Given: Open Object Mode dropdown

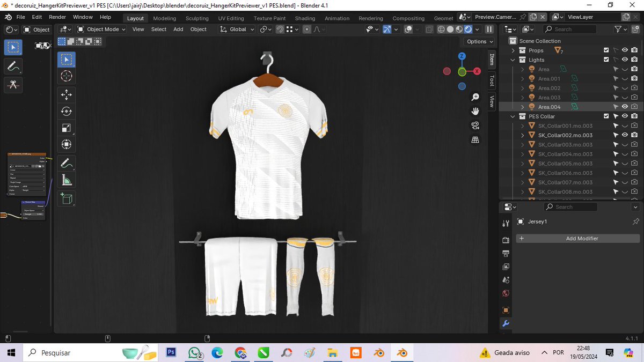Looking at the screenshot, I should click(101, 29).
